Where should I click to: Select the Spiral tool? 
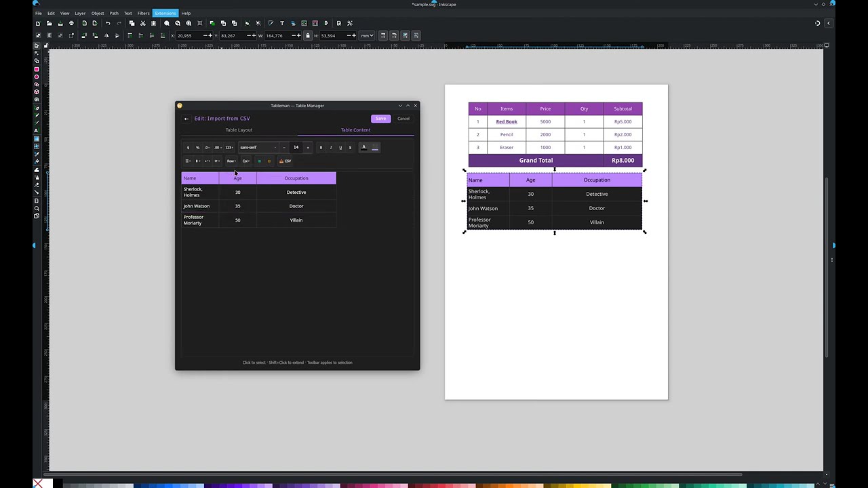tap(37, 99)
